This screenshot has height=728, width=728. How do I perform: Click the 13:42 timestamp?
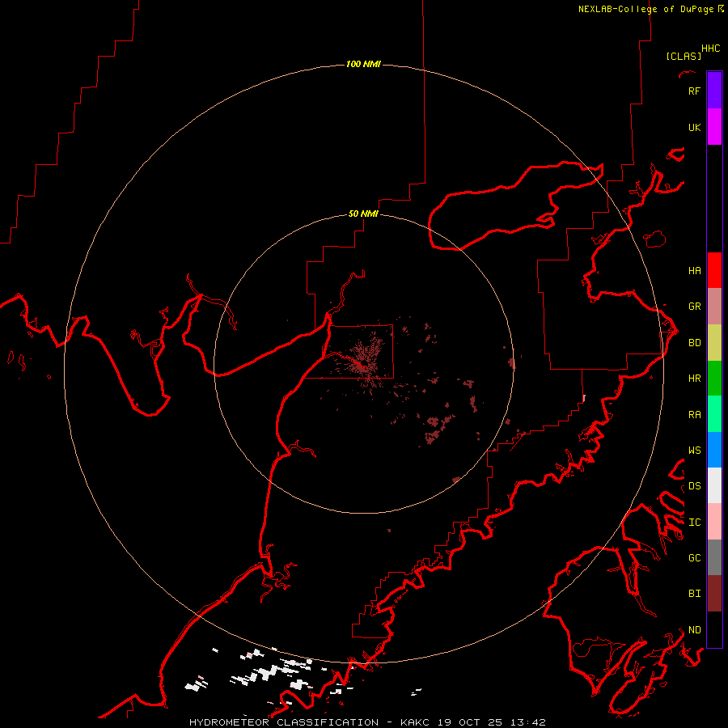coord(528,722)
